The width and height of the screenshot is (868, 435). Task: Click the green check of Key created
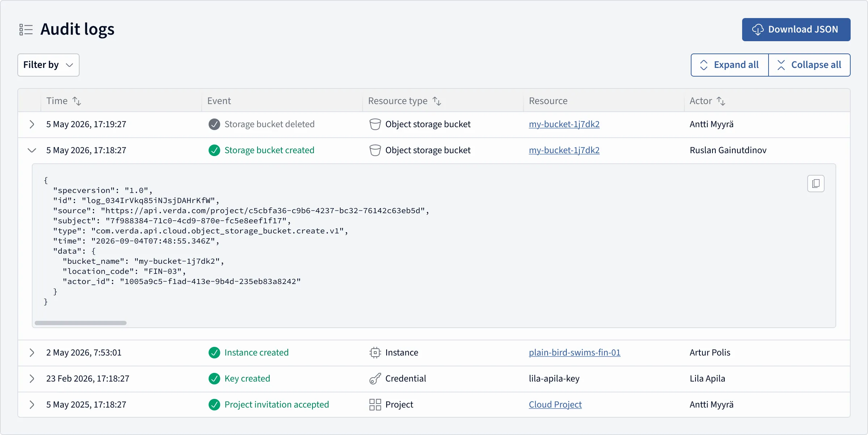[214, 379]
